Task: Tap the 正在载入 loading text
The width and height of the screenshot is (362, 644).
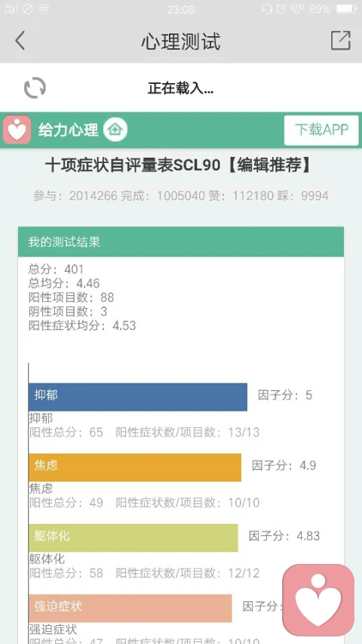Action: tap(180, 88)
